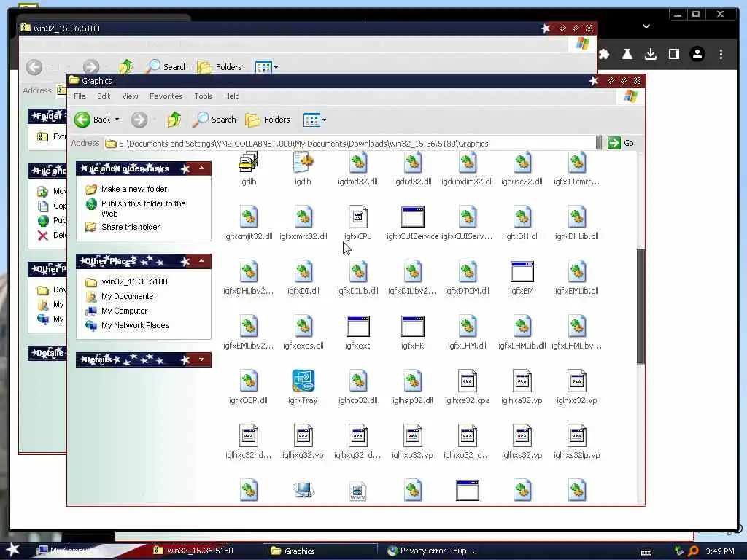This screenshot has width=747, height=560.
Task: Open the View menu
Action: click(x=130, y=96)
